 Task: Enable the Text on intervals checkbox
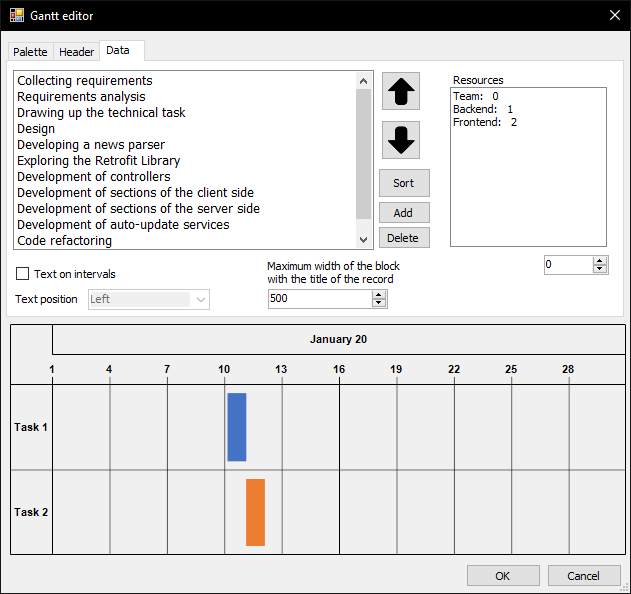click(x=22, y=274)
